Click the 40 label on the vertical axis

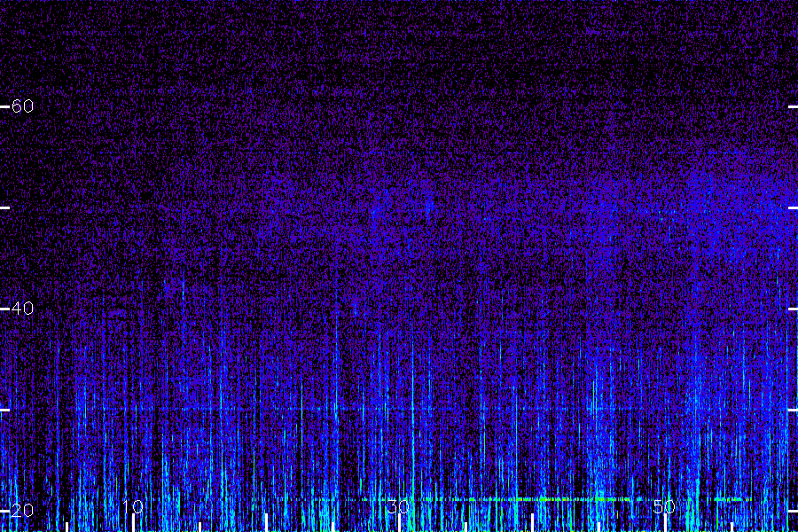[x=22, y=308]
